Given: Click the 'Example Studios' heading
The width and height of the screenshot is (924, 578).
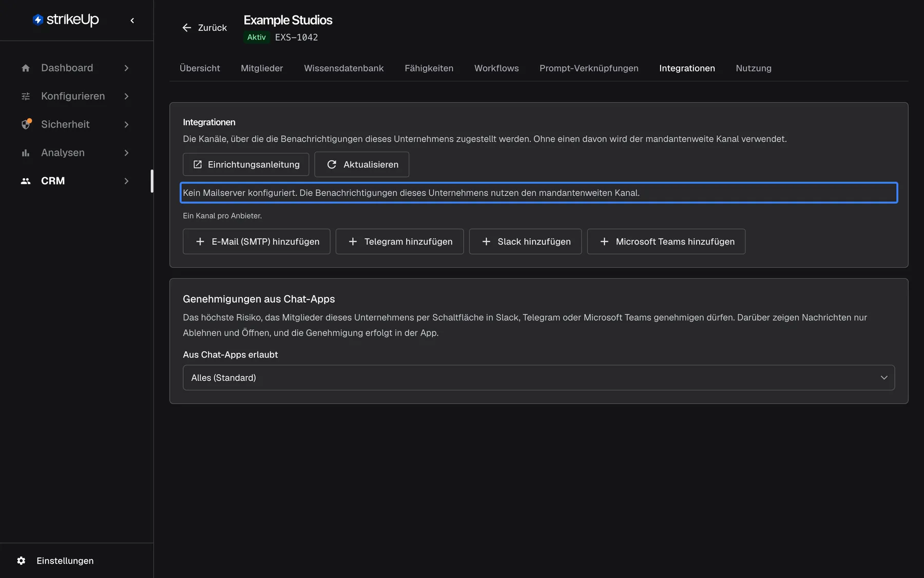Looking at the screenshot, I should 288,20.
